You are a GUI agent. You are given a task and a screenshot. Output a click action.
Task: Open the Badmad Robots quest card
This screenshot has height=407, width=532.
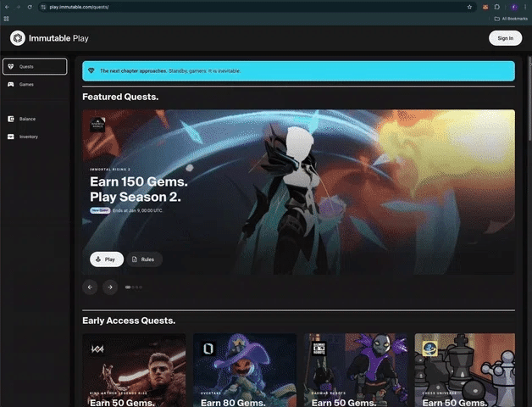click(x=356, y=370)
